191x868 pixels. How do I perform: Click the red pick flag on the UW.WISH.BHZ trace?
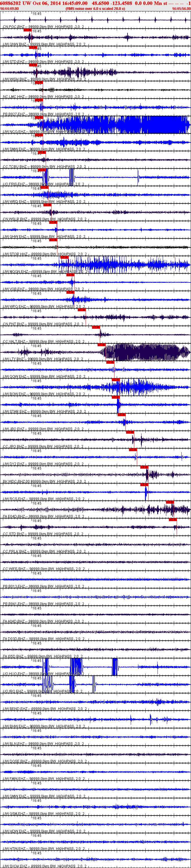[x=33, y=65]
